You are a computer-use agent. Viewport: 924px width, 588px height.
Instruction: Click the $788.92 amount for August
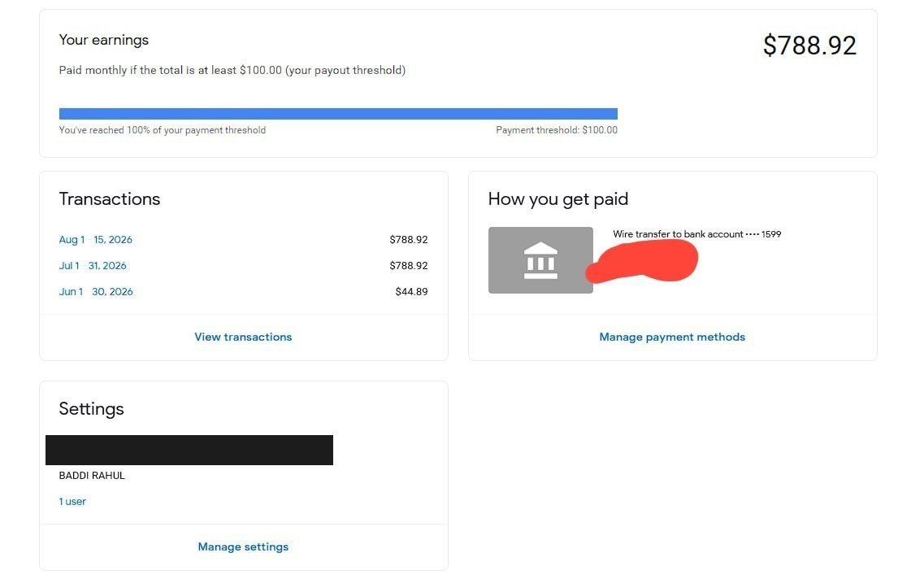(409, 239)
